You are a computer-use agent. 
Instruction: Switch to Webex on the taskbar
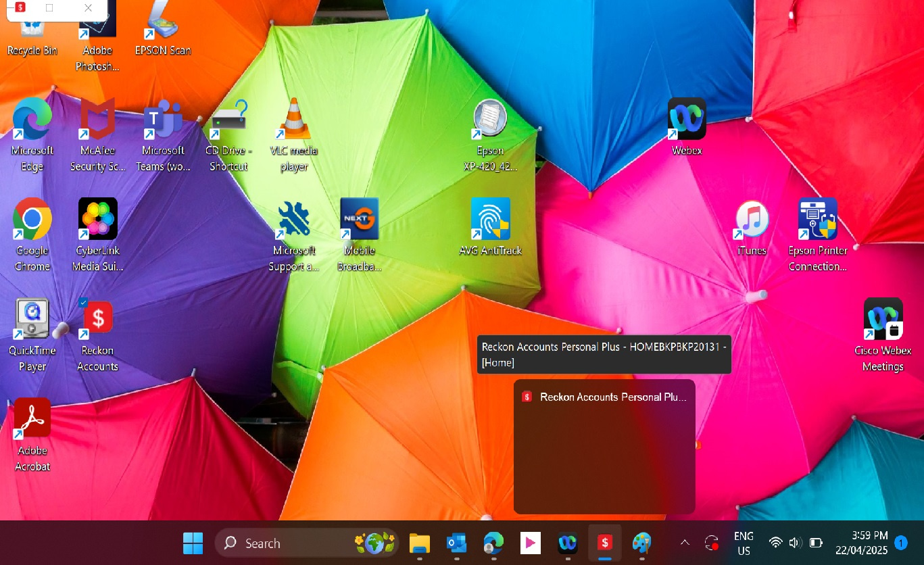(x=567, y=543)
